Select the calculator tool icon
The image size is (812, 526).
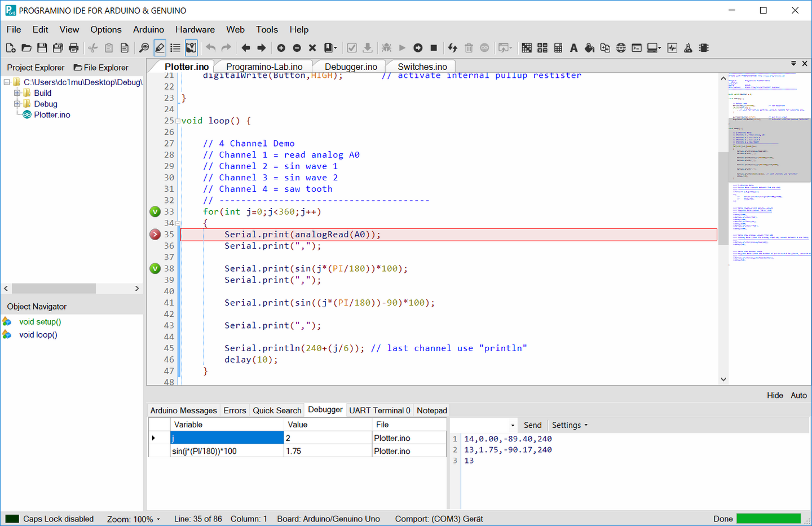(557, 48)
